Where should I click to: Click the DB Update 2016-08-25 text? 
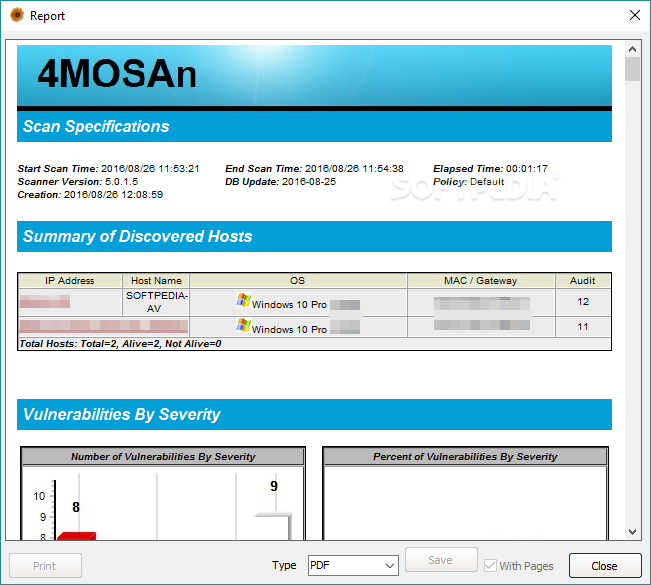tap(280, 181)
